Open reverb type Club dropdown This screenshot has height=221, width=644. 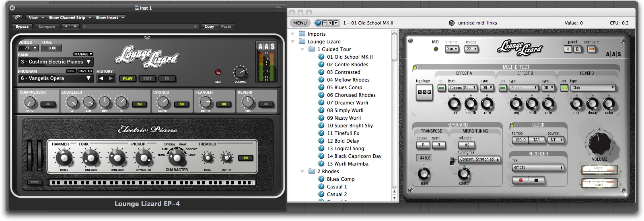point(593,88)
